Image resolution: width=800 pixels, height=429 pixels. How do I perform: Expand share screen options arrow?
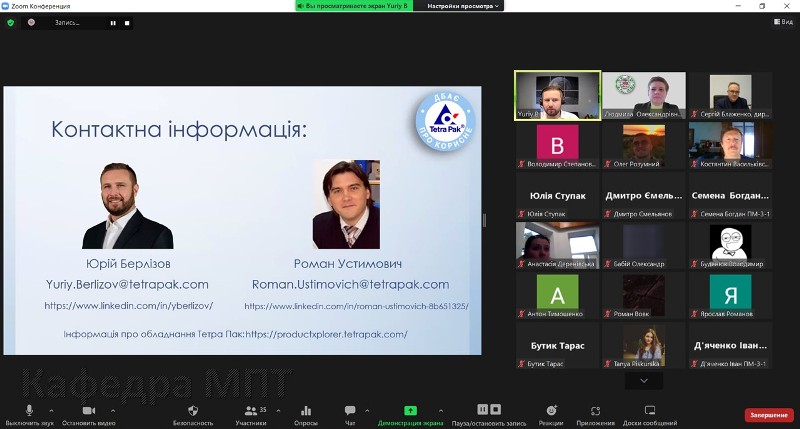[441, 410]
